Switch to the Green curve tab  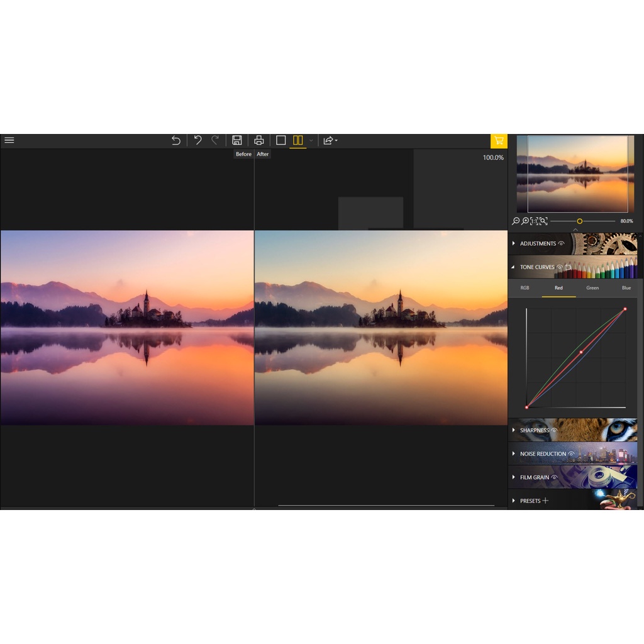point(592,288)
